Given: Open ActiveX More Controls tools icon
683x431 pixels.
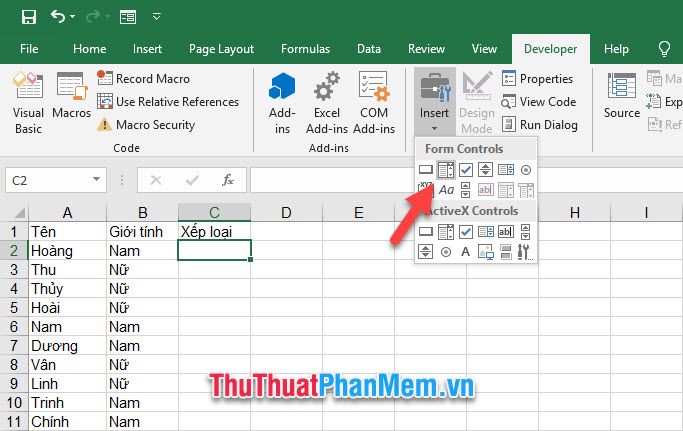Looking at the screenshot, I should [x=525, y=252].
